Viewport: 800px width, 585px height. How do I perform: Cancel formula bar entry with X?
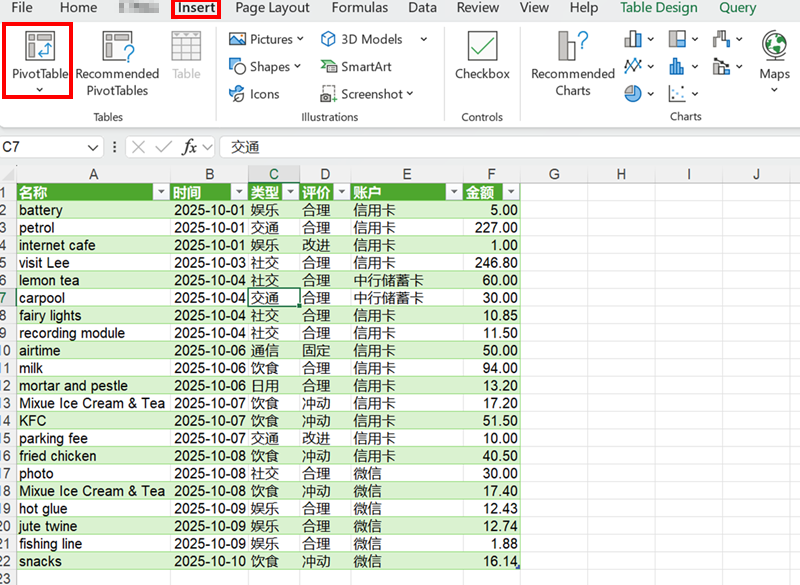[138, 147]
